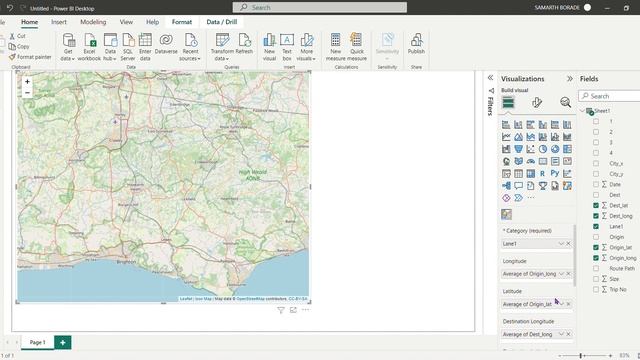Switch to the Home tab
Image resolution: width=640 pixels, height=360 pixels.
coord(29,22)
